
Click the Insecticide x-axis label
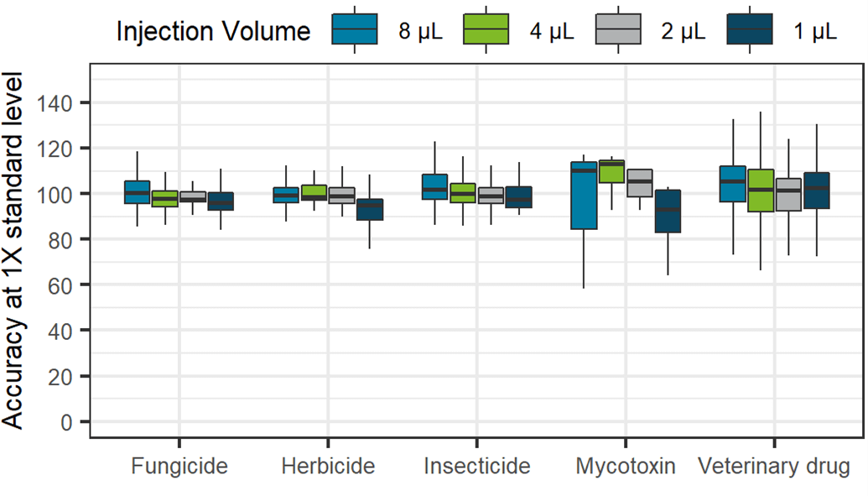coord(476,466)
